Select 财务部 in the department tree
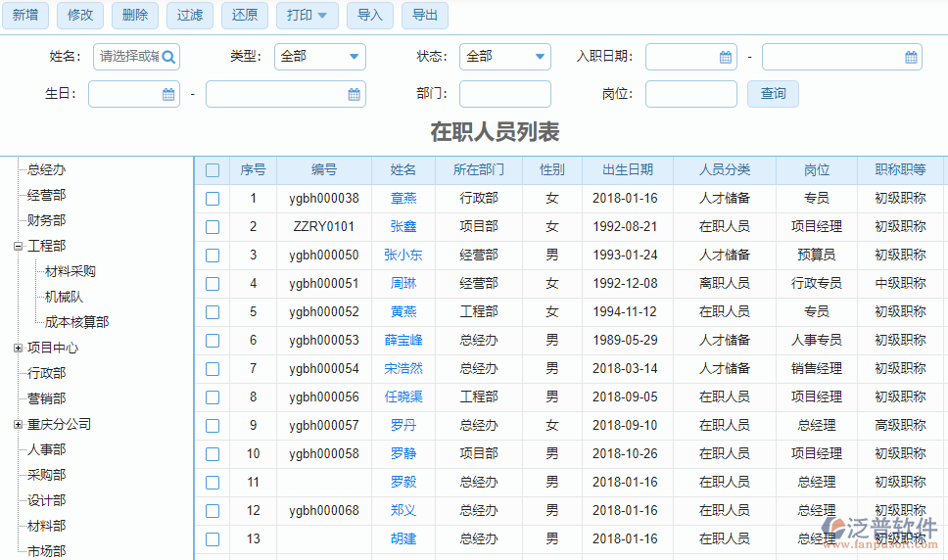The height and width of the screenshot is (560, 948). click(47, 220)
